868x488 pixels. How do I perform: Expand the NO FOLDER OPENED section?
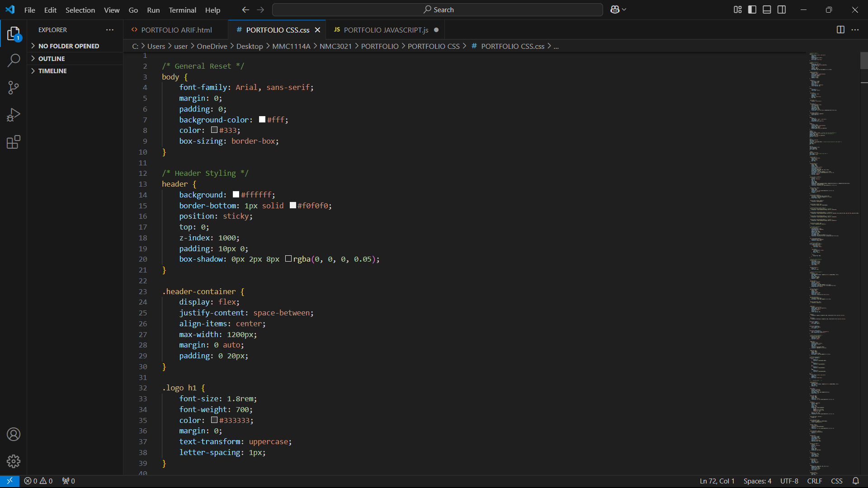click(75, 46)
